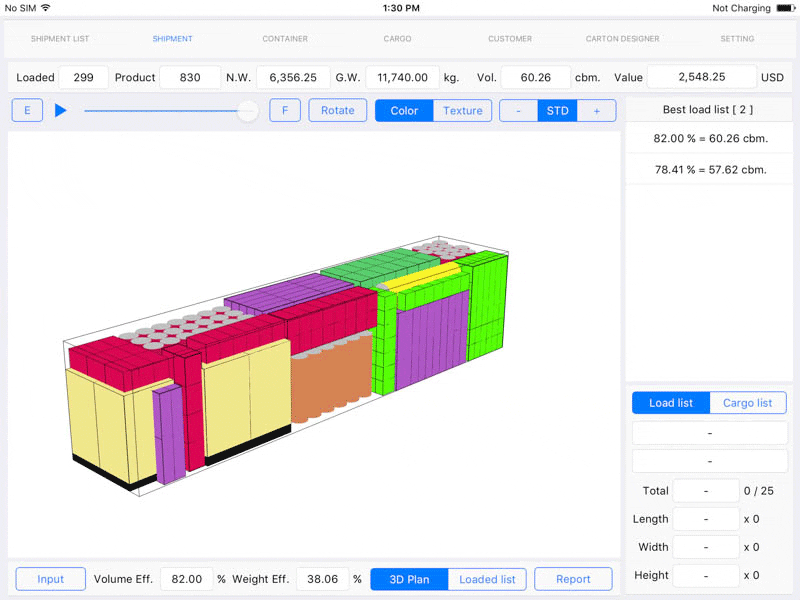Viewport: 800px width, 600px height.
Task: Click the Wi-Fi status icon
Action: click(x=45, y=8)
